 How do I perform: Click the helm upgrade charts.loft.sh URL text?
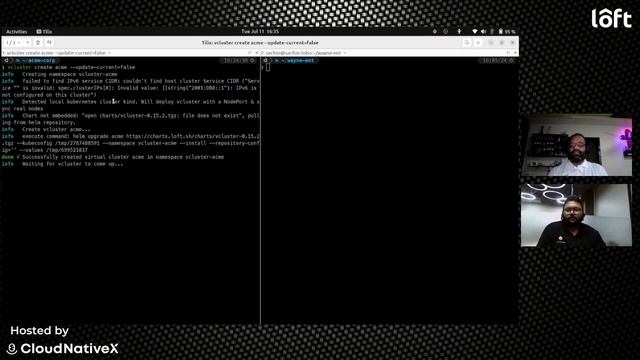[x=193, y=136]
